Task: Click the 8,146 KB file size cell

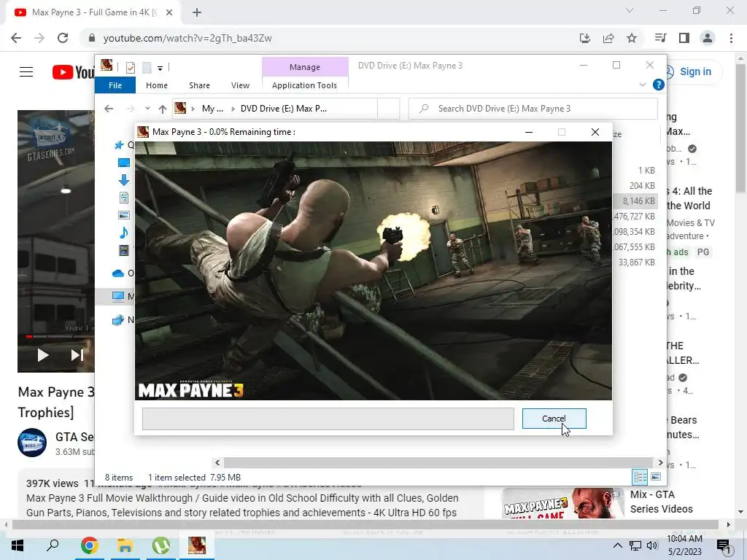Action: (x=638, y=201)
